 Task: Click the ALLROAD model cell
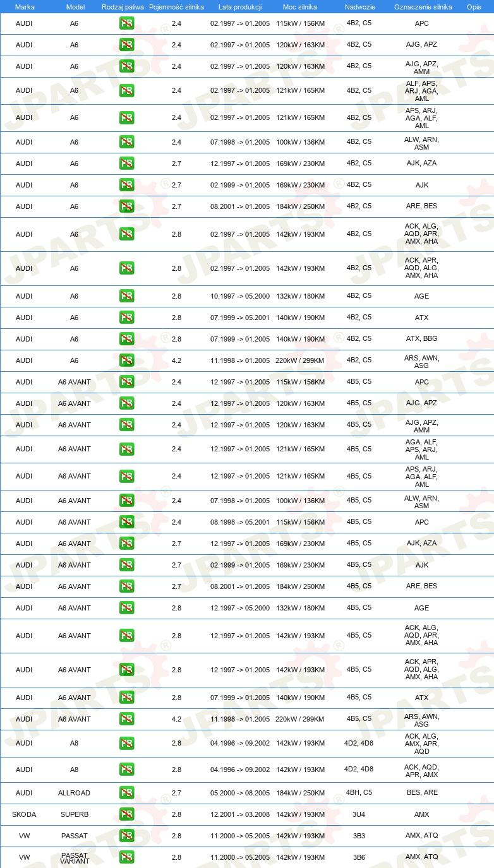(x=75, y=793)
